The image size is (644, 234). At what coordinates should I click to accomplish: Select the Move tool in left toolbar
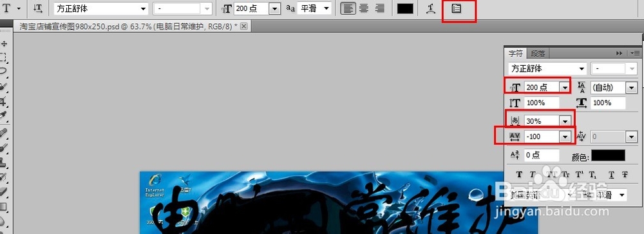click(x=5, y=44)
